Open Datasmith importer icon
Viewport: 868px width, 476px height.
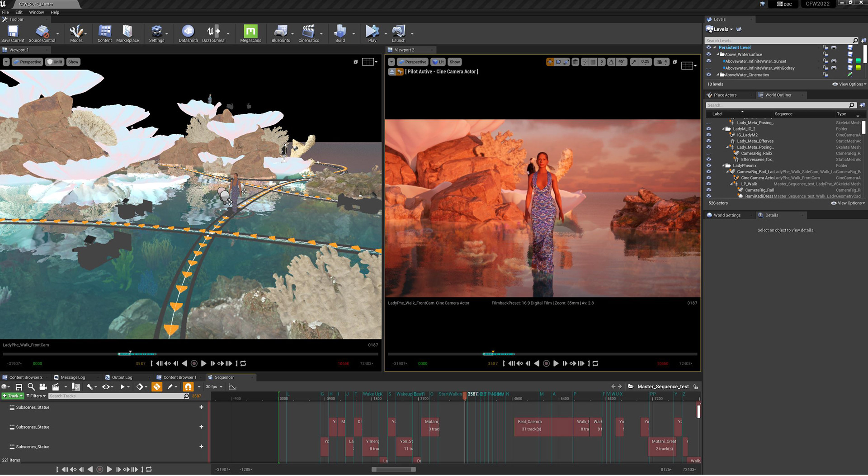click(x=188, y=32)
